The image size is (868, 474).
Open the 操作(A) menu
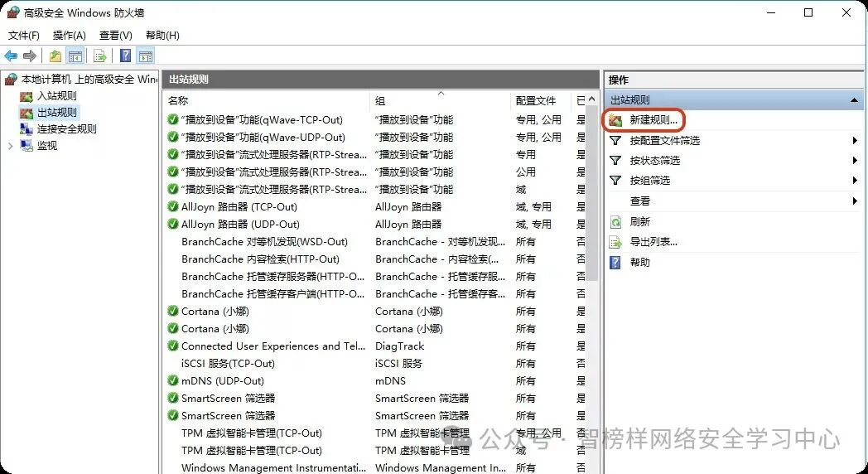tap(70, 36)
